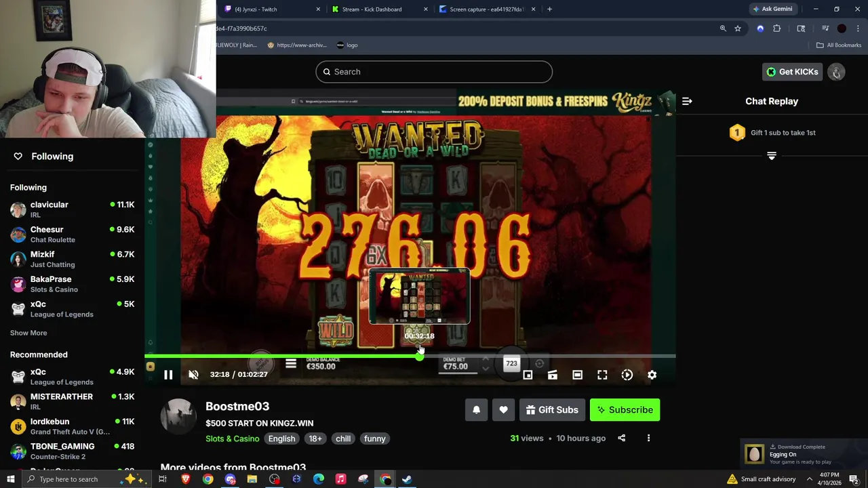The width and height of the screenshot is (868, 488).
Task: Launch Brave browser from taskbar
Action: tap(186, 479)
